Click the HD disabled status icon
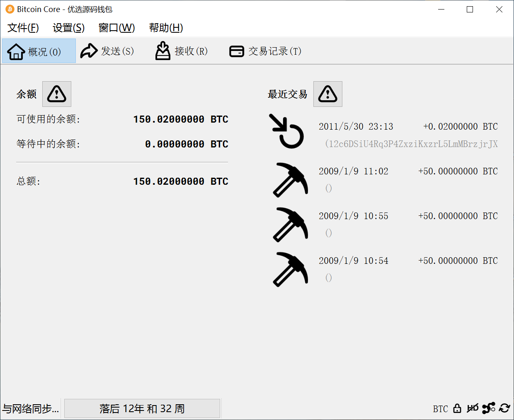 [x=473, y=408]
